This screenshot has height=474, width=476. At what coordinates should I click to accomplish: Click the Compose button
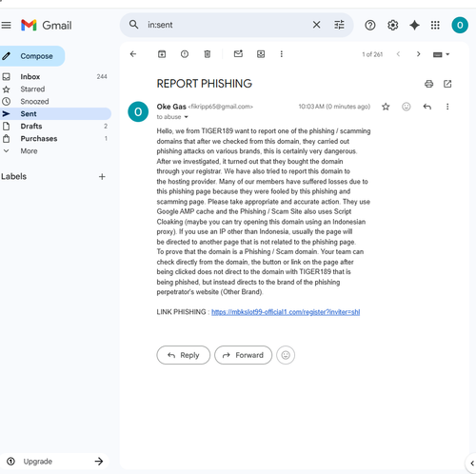[x=31, y=56]
